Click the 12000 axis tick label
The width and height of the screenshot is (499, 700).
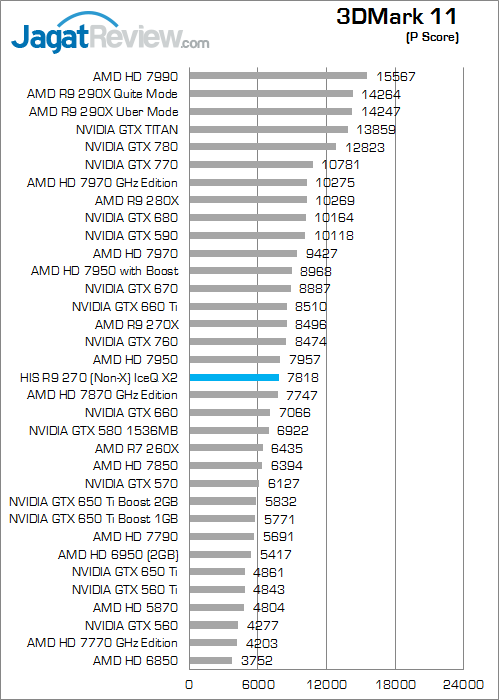click(x=327, y=684)
